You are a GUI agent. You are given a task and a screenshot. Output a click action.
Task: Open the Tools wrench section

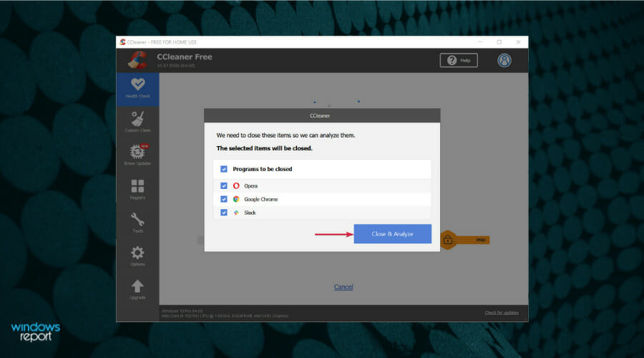coord(137,223)
